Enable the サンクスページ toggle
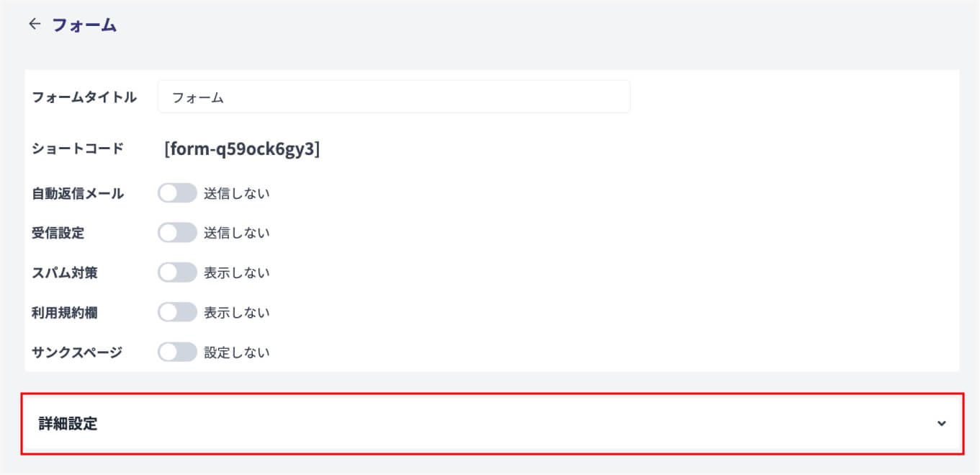Image resolution: width=980 pixels, height=475 pixels. tap(177, 352)
